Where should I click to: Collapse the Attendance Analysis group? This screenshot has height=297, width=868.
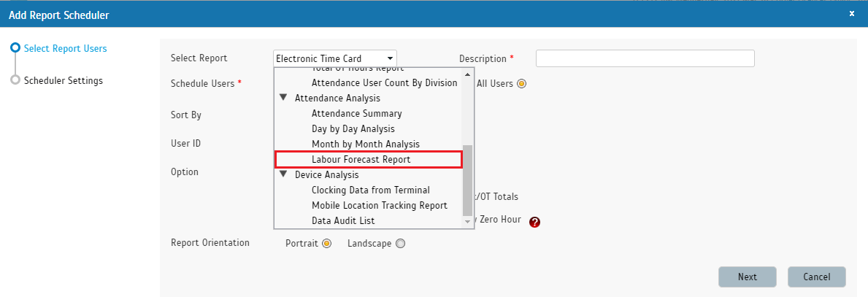coord(283,98)
